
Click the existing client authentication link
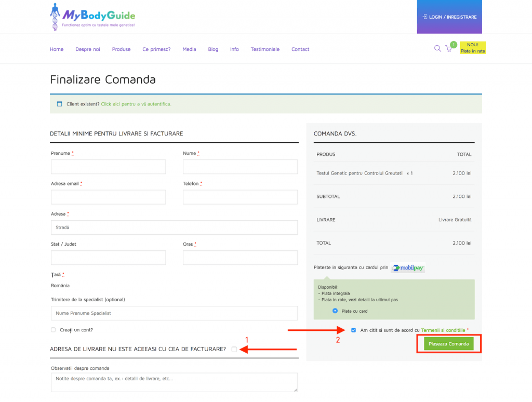coord(136,104)
